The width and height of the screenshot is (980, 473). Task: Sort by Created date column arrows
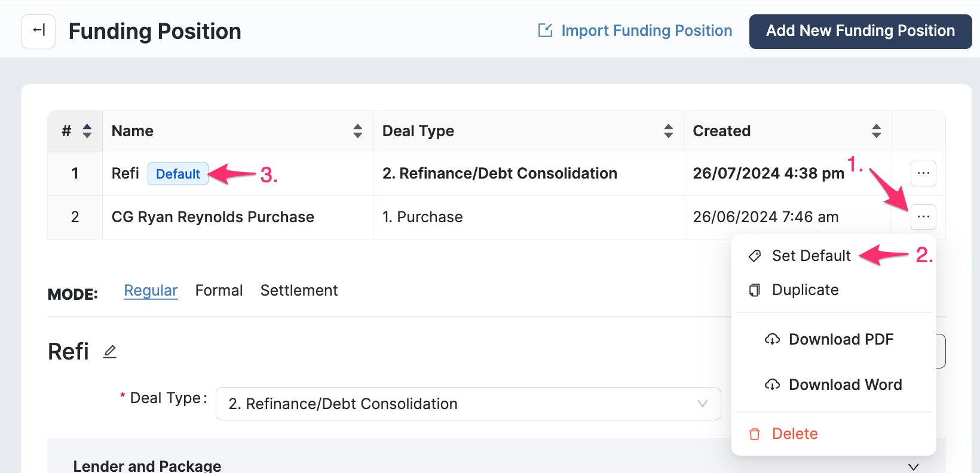click(876, 131)
